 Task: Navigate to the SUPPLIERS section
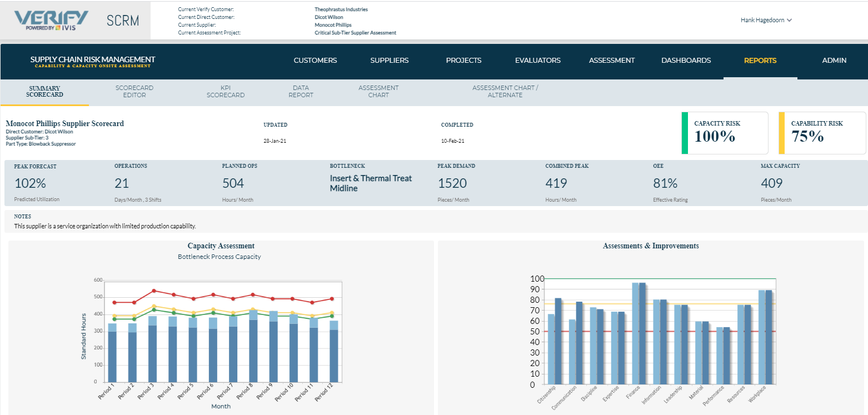(x=389, y=60)
